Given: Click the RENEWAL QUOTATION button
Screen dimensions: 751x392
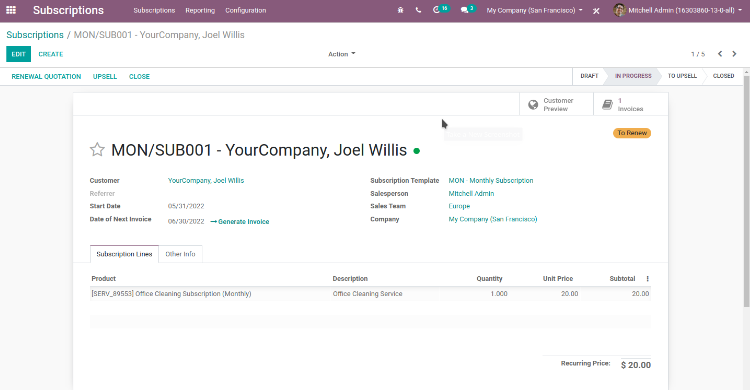Looking at the screenshot, I should coord(46,77).
